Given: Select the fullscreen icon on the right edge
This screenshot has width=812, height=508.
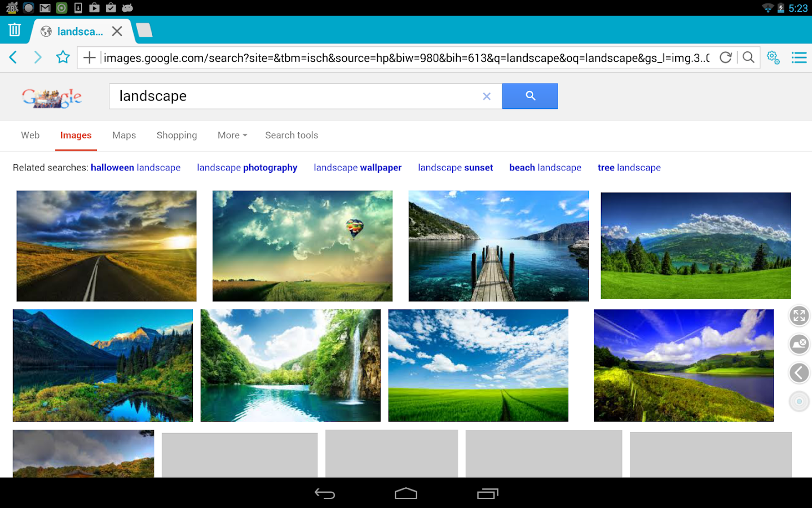Looking at the screenshot, I should [x=798, y=316].
